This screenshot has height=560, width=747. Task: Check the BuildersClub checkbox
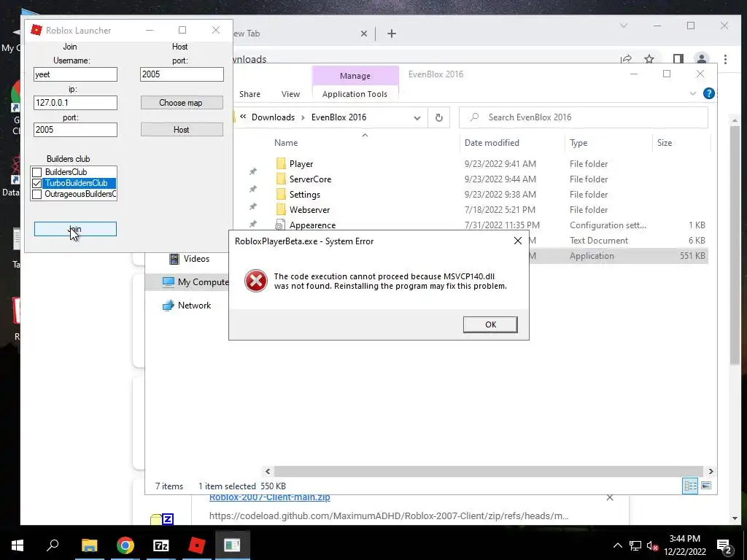(36, 172)
